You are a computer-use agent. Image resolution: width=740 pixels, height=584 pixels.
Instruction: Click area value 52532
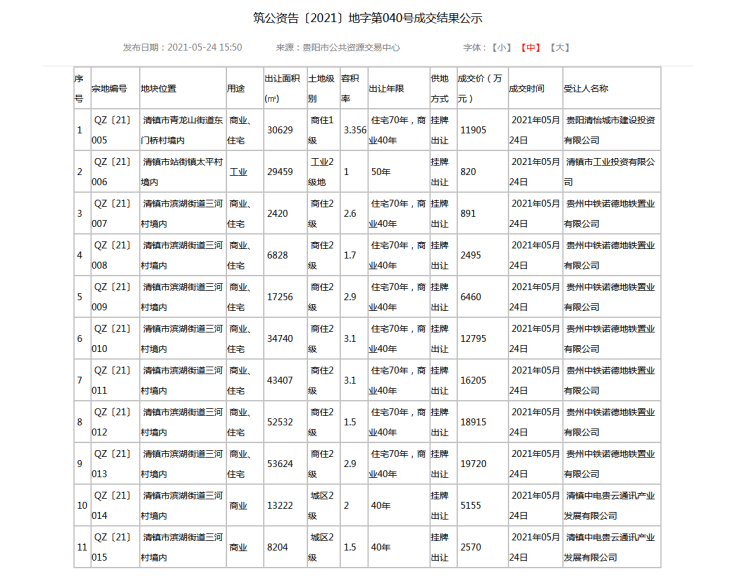(280, 422)
